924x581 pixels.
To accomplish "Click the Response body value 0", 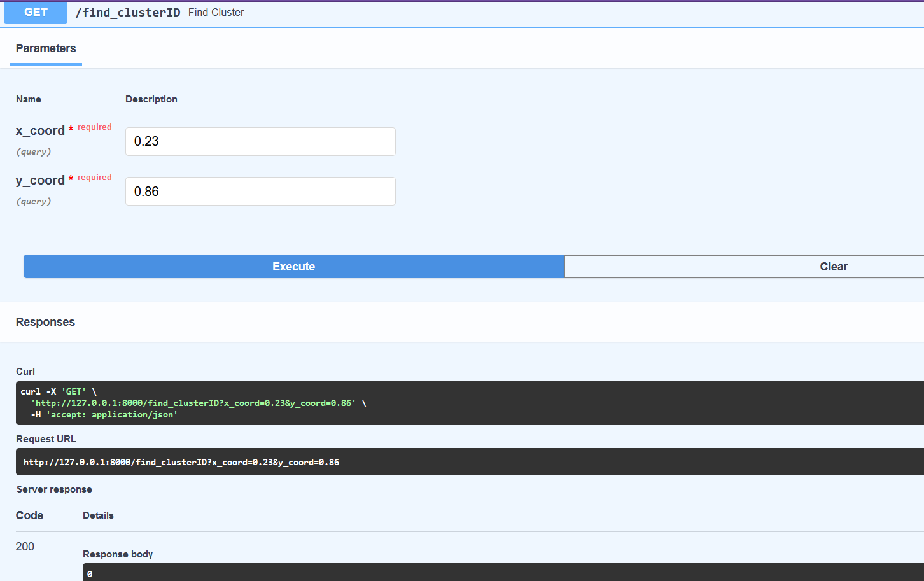I will click(x=90, y=574).
